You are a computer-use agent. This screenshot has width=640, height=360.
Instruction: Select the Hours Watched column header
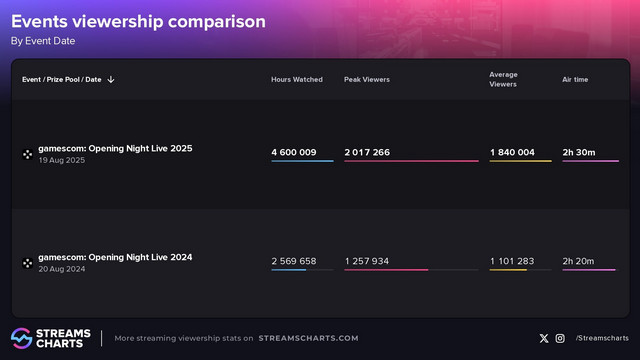pos(297,80)
